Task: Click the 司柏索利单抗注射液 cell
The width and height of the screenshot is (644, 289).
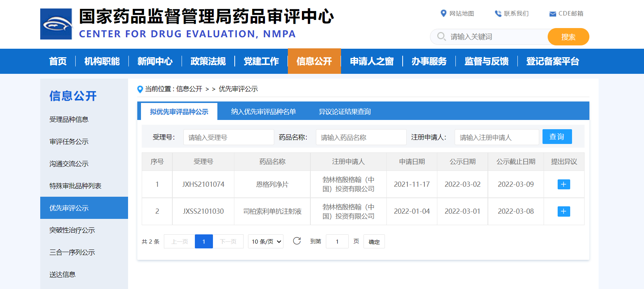Action: tap(272, 211)
